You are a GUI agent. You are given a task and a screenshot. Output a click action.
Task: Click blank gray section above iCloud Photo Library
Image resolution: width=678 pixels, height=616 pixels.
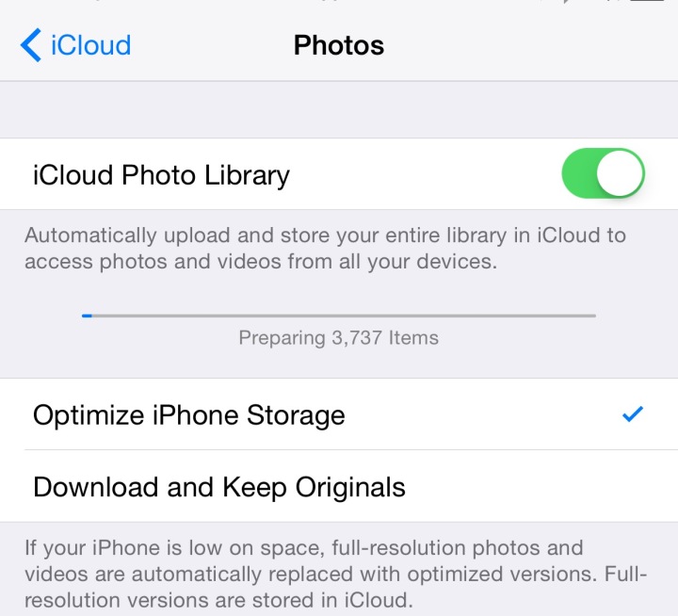339,109
